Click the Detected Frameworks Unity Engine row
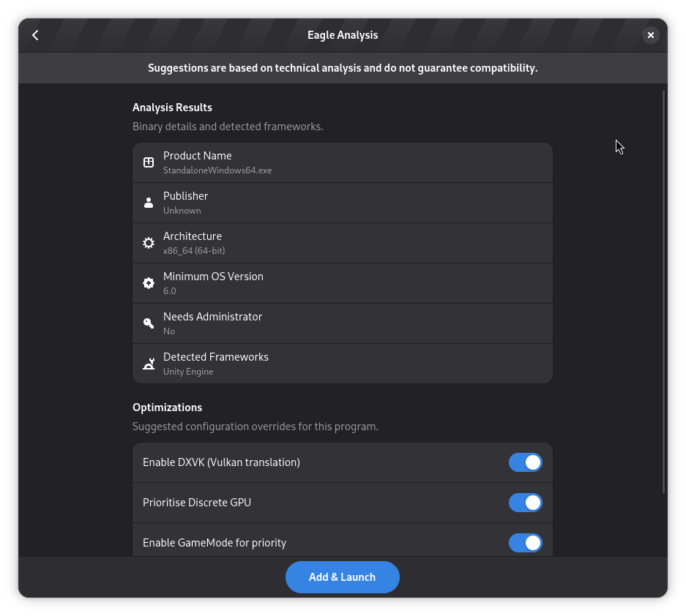This screenshot has width=686, height=616. coord(342,364)
